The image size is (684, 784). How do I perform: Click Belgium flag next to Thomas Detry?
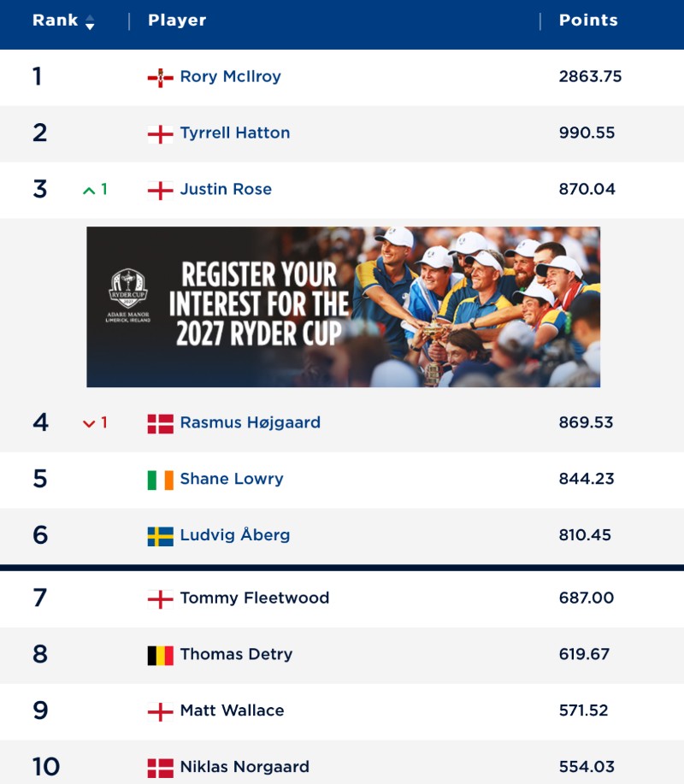[161, 656]
